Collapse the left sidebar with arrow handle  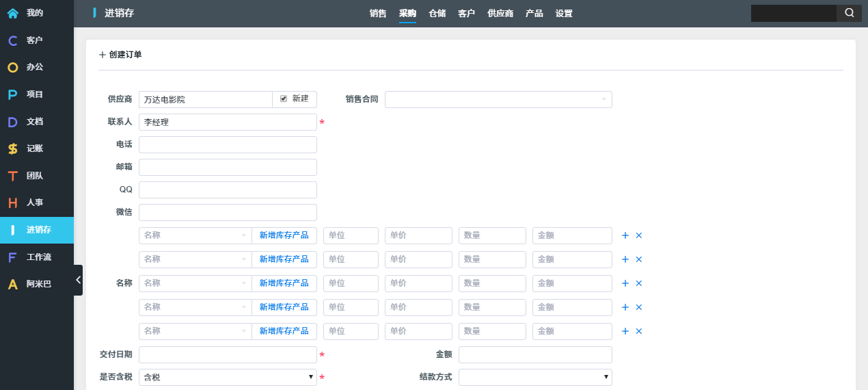pos(78,280)
